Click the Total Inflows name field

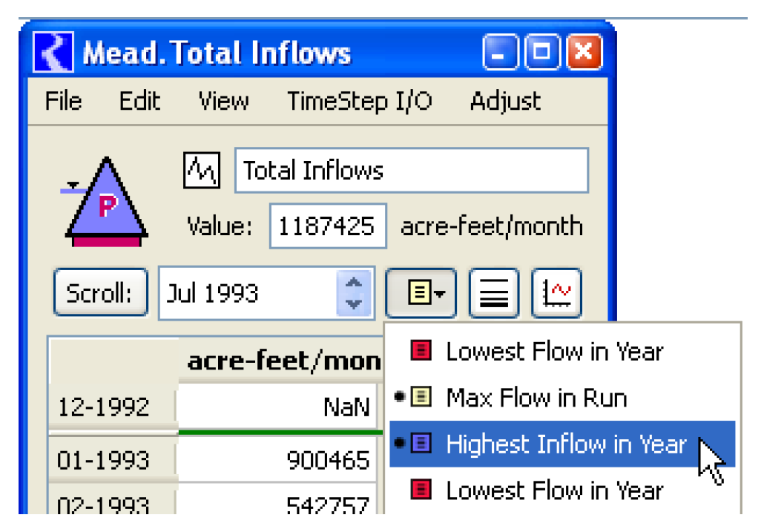(411, 171)
